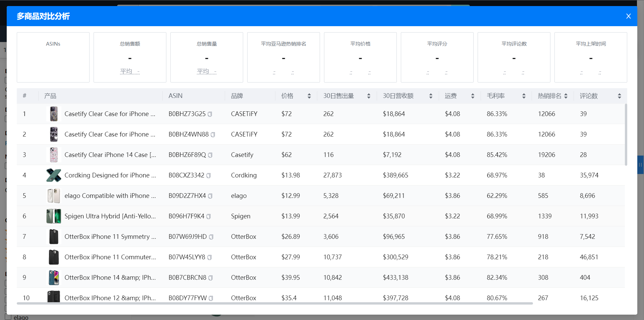This screenshot has height=320, width=644.
Task: Close the multi-product comparison dialog
Action: (x=628, y=16)
